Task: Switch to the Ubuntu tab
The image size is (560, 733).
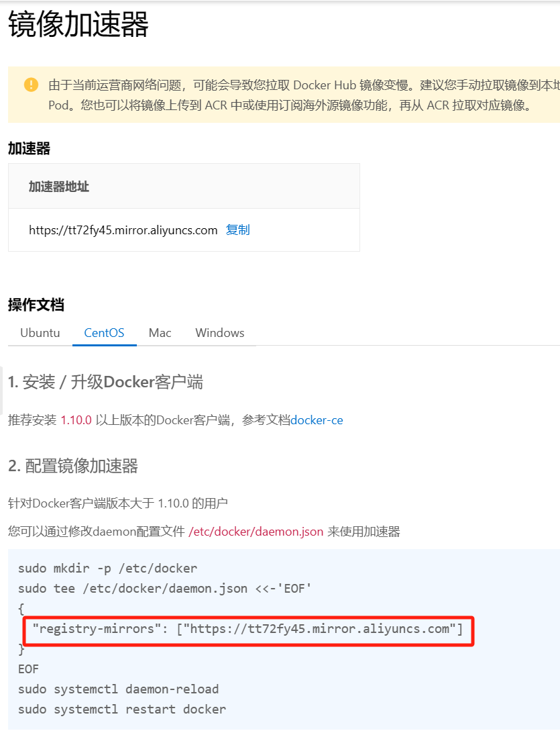Action: click(x=40, y=333)
